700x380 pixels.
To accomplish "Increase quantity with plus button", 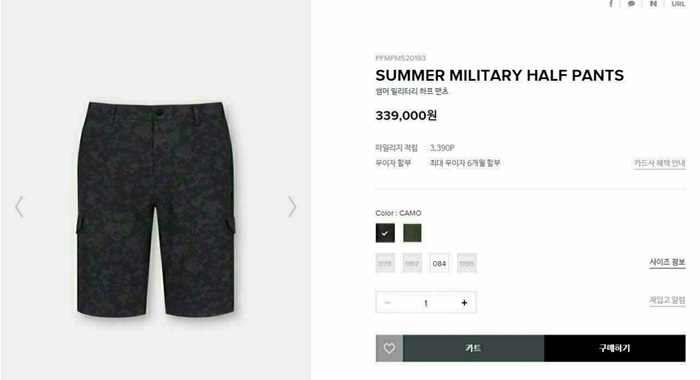I will 464,303.
